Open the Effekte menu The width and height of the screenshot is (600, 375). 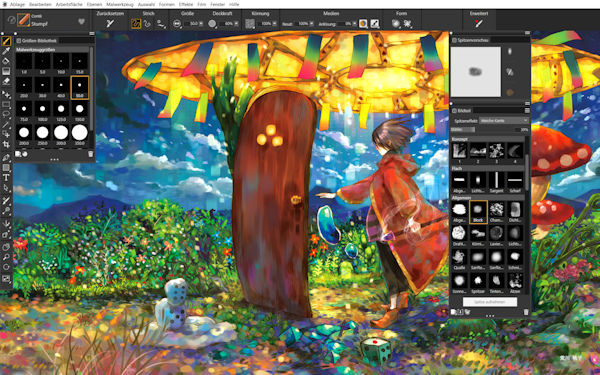pos(186,4)
